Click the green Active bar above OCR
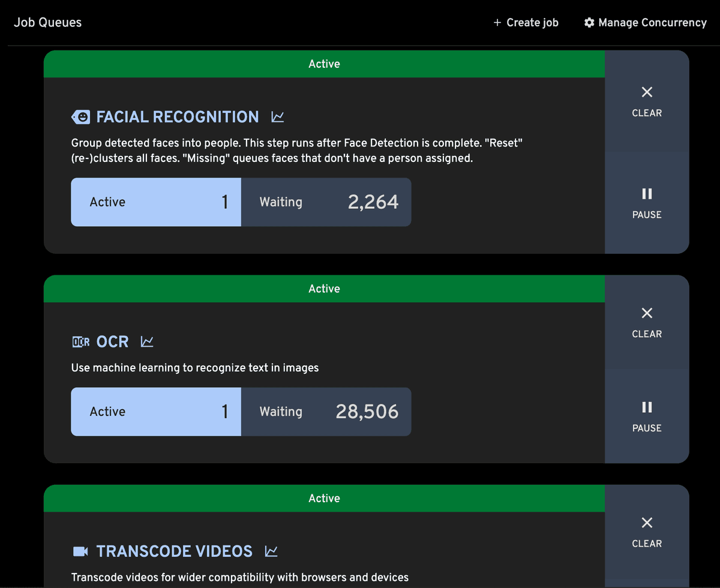 pyautogui.click(x=324, y=289)
